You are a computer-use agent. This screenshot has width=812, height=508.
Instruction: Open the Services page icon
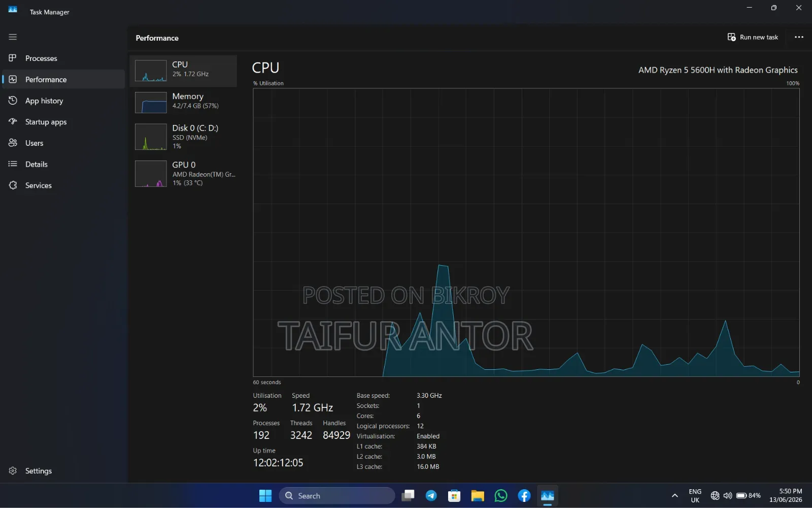coord(13,185)
